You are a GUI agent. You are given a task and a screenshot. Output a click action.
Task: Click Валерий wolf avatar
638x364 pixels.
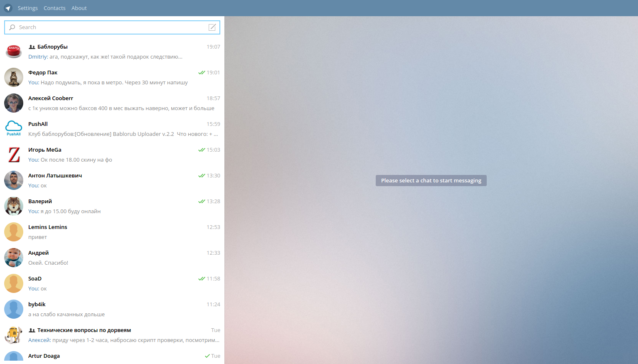click(14, 206)
